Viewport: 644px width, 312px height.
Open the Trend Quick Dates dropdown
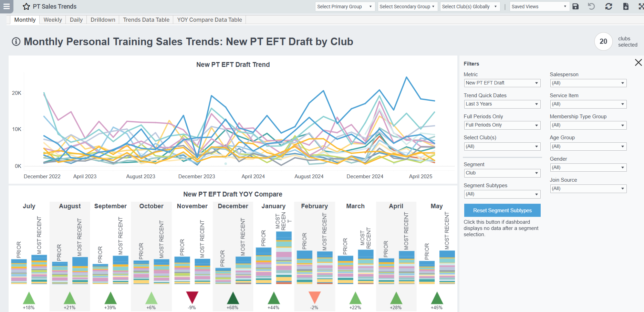[x=502, y=104]
